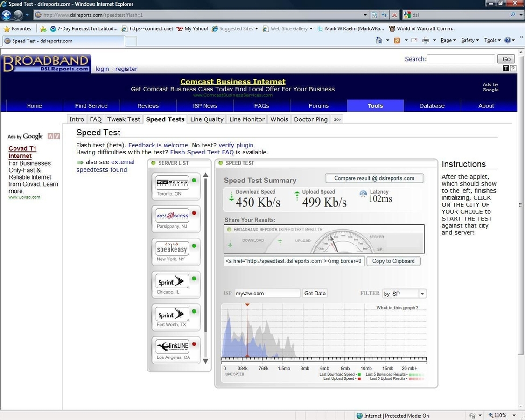
Task: Click the Broadband DSLReports logo
Action: [46, 63]
